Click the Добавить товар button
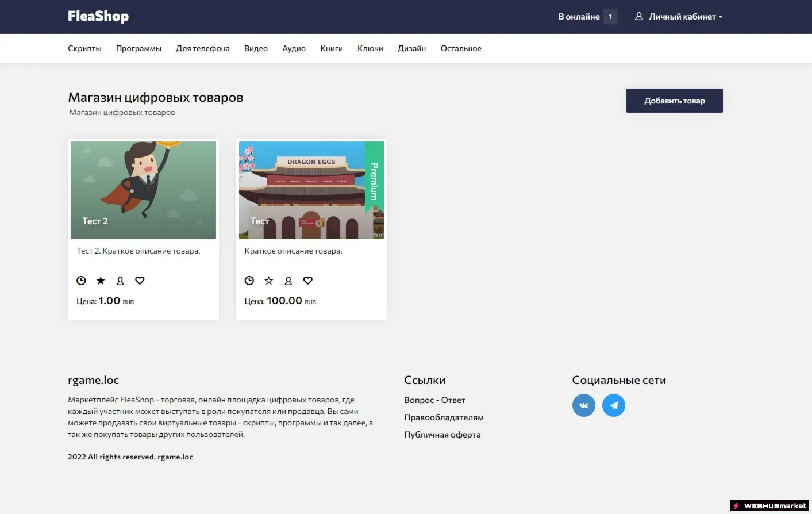812x514 pixels. pyautogui.click(x=675, y=101)
